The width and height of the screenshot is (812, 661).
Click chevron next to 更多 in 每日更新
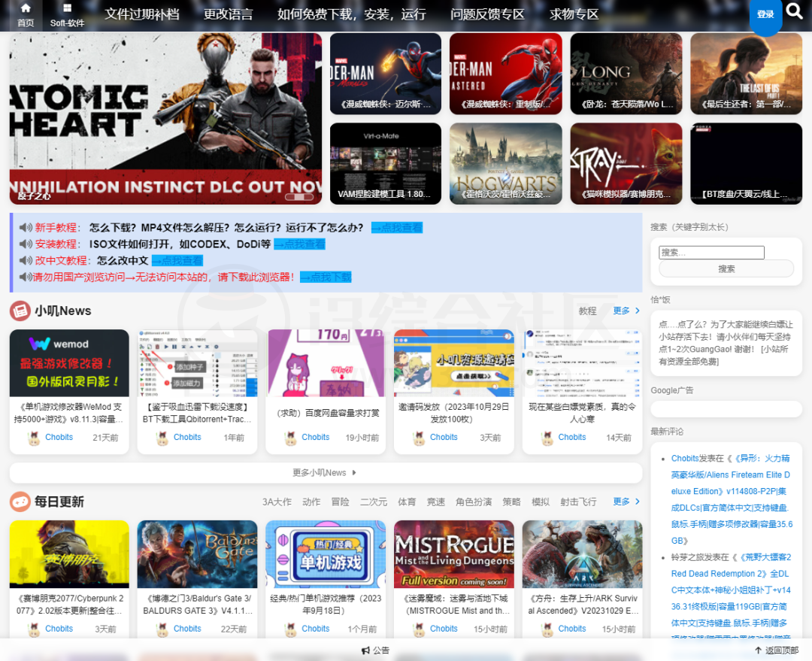[x=638, y=502]
